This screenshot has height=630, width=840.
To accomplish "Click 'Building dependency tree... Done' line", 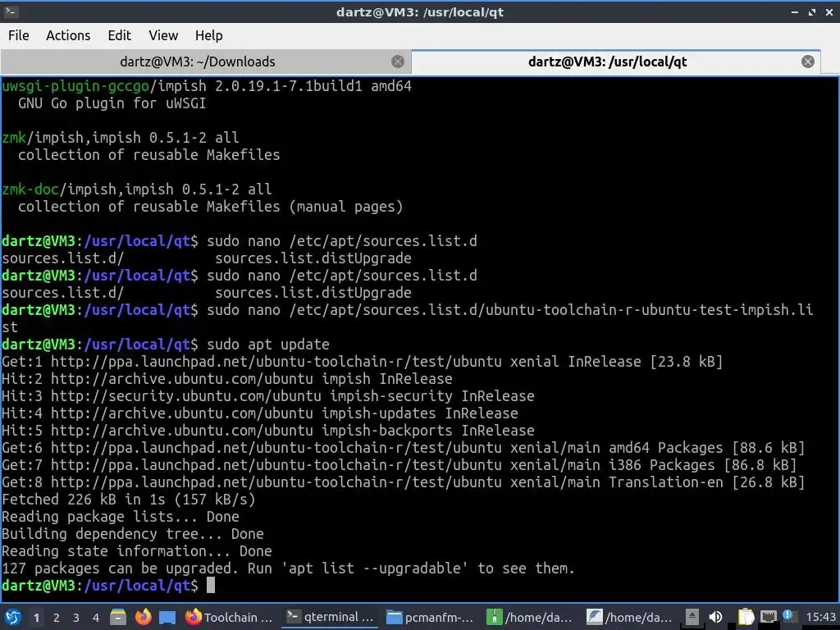I will pos(133,533).
